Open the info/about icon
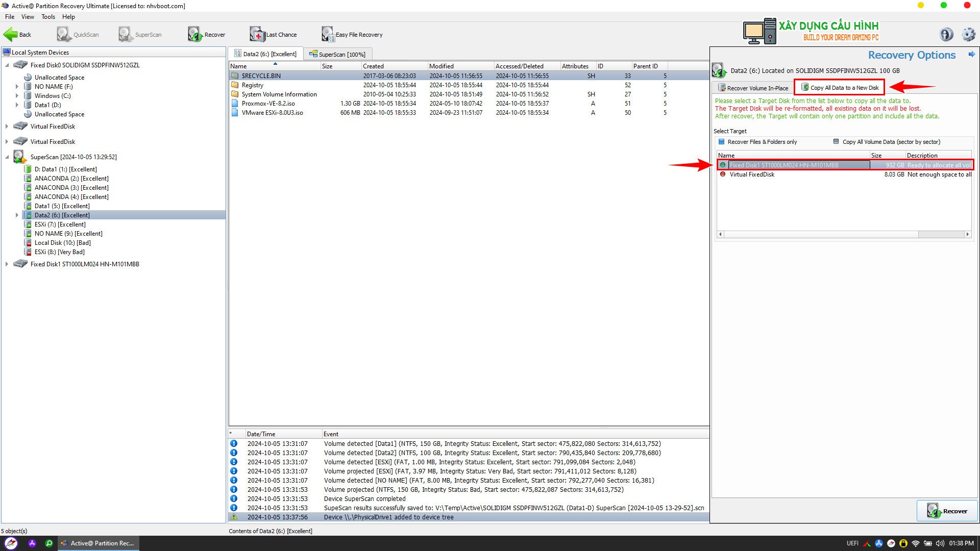This screenshot has height=551, width=980. 946,34
